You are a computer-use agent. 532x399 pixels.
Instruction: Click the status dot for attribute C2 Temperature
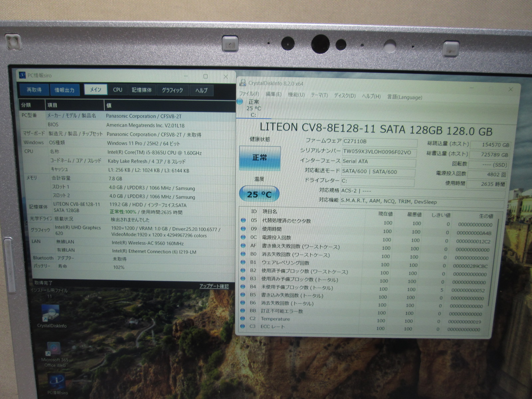tap(243, 319)
